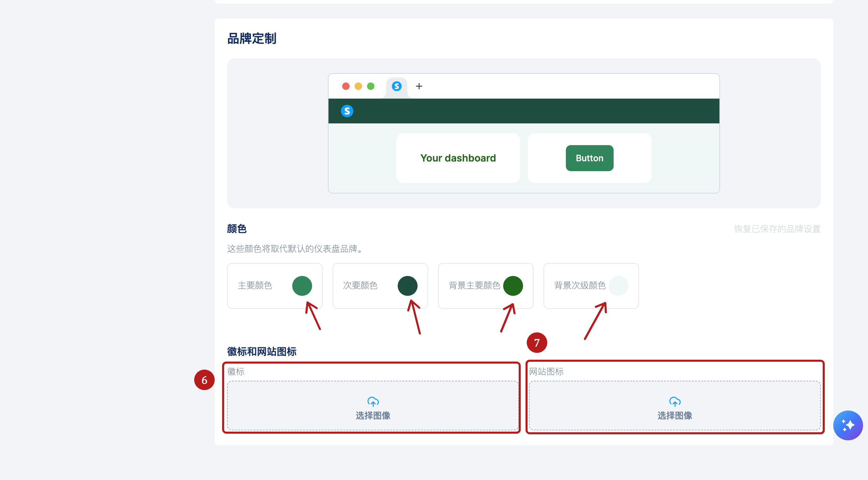
Task: Click the yellow window dot in preview
Action: tap(358, 86)
